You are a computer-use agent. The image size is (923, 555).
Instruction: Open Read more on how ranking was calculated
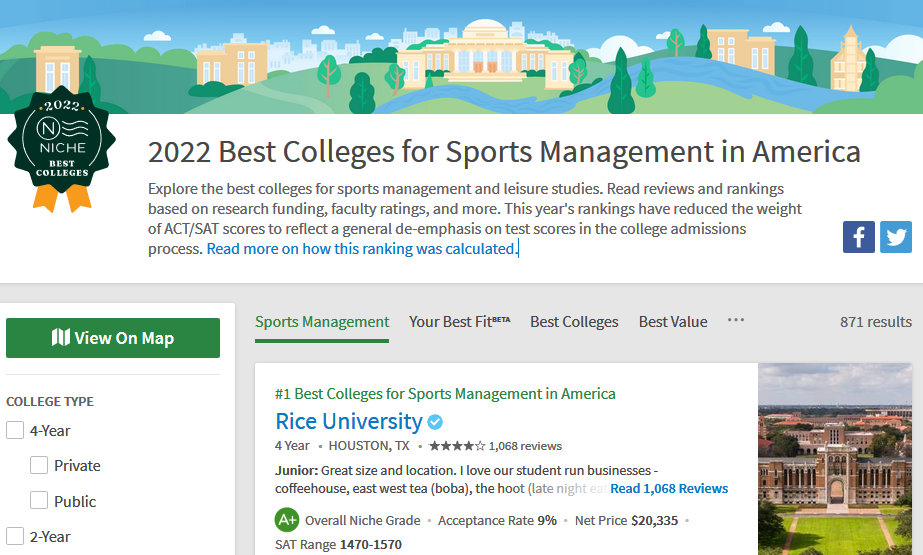tap(362, 249)
